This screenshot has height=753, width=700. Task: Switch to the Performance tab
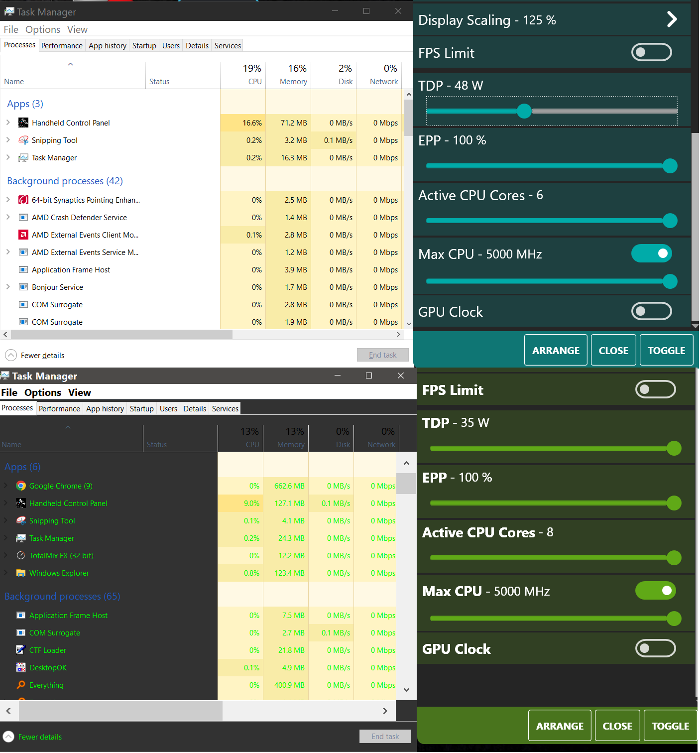click(x=62, y=45)
